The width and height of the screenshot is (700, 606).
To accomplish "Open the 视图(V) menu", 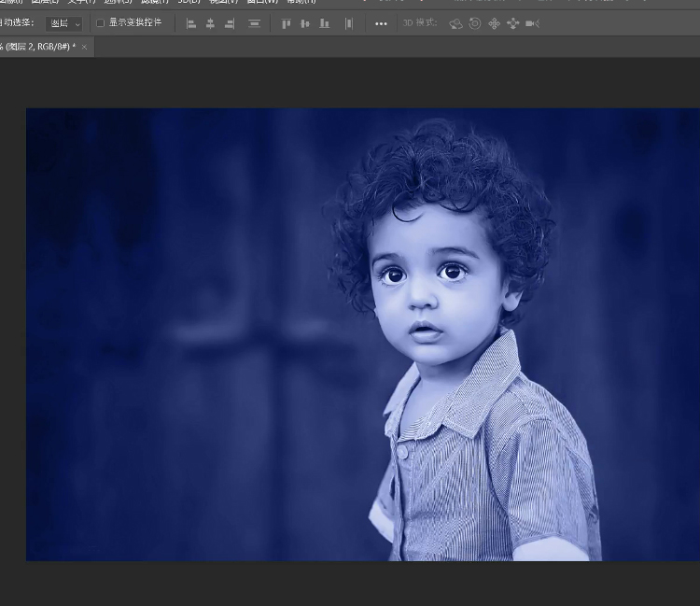I will tap(224, 2).
